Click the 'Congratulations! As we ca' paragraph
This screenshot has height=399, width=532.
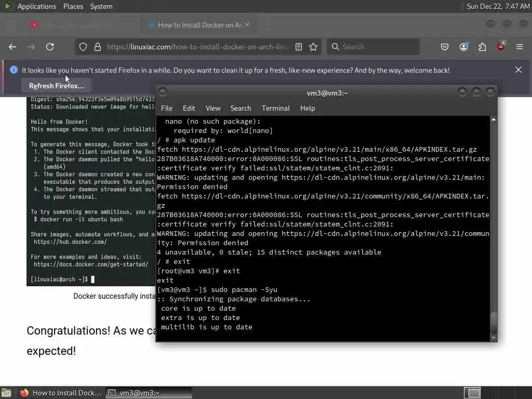[91, 331]
